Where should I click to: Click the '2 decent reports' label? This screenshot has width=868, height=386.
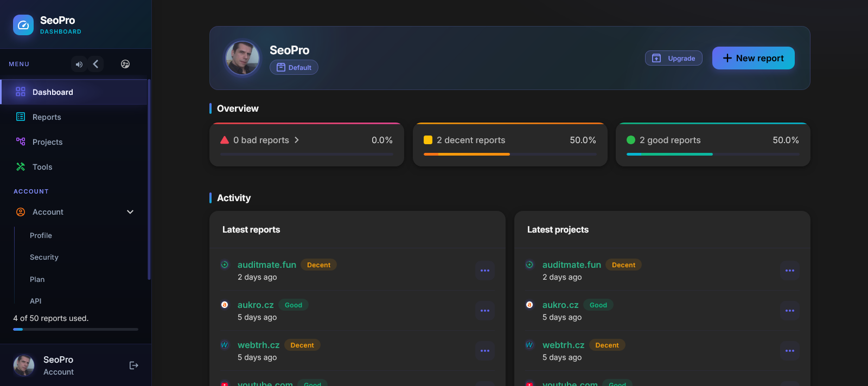click(471, 140)
